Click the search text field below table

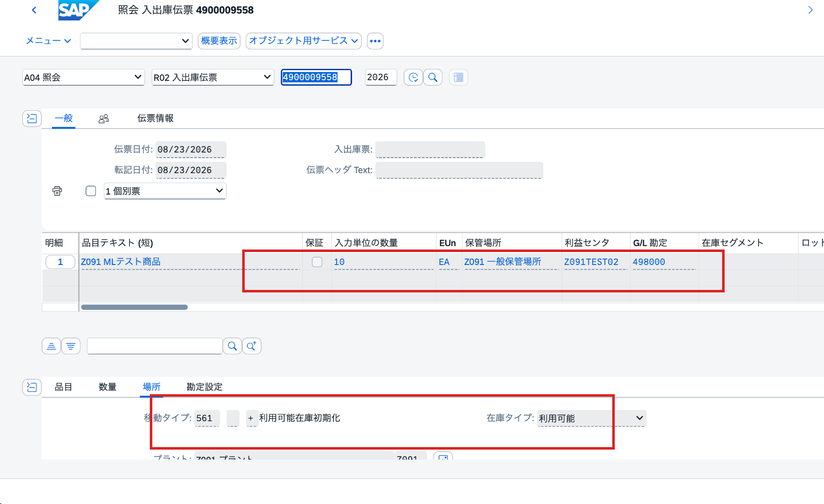click(x=155, y=346)
